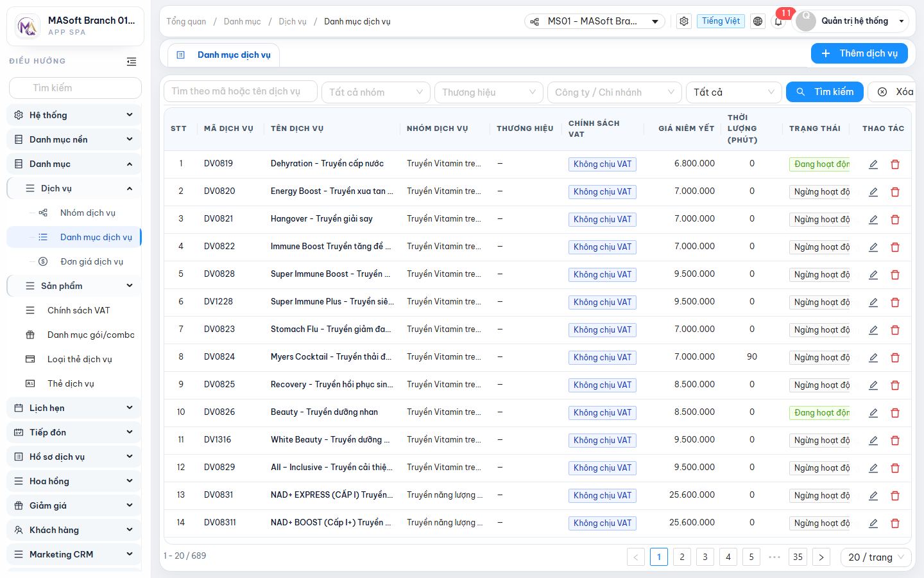Edit service DV0828 Super Immune Boost
924x578 pixels.
pos(873,275)
